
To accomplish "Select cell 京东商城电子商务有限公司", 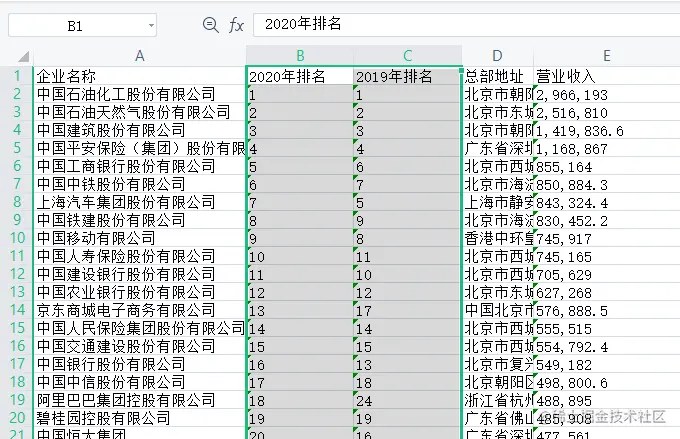I will [140, 310].
